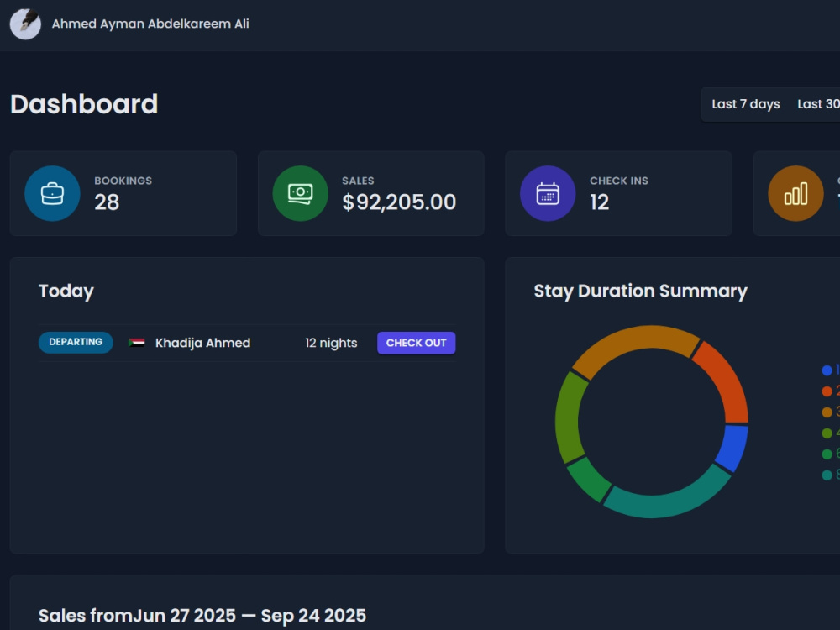Screen dimensions: 840x630
Task: Click the Dashboard page title
Action: click(84, 104)
